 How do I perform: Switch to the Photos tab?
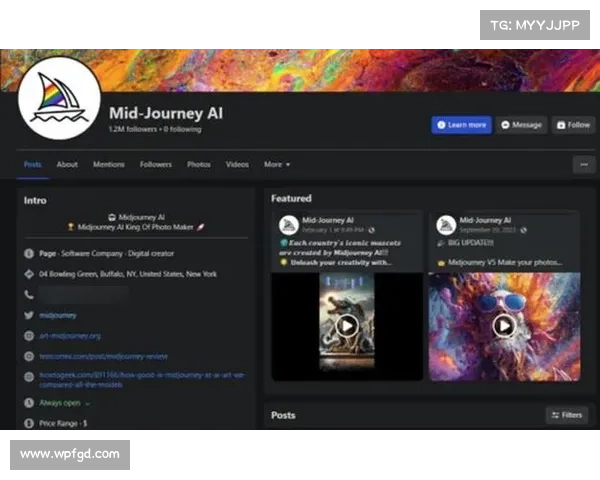point(199,164)
